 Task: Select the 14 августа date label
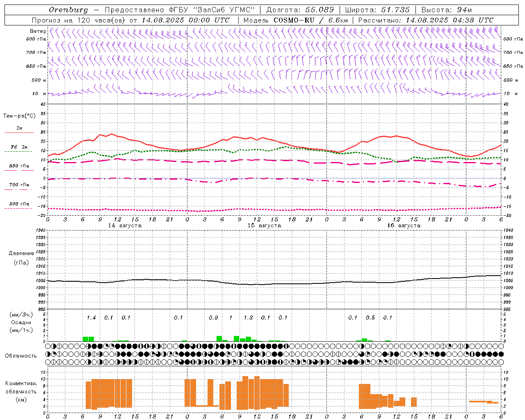(125, 226)
